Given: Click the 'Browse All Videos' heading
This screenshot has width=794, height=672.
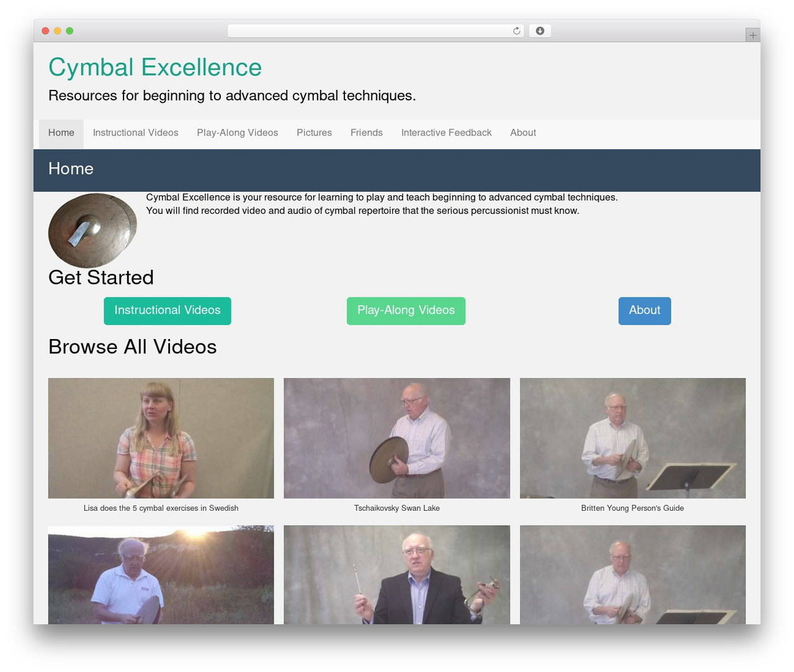Looking at the screenshot, I should point(133,347).
